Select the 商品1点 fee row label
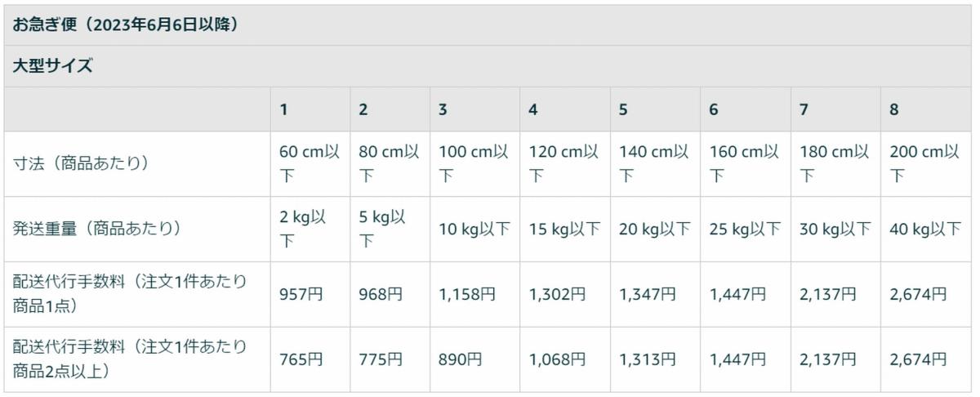Screen dimensions: 980x397 click(x=129, y=293)
